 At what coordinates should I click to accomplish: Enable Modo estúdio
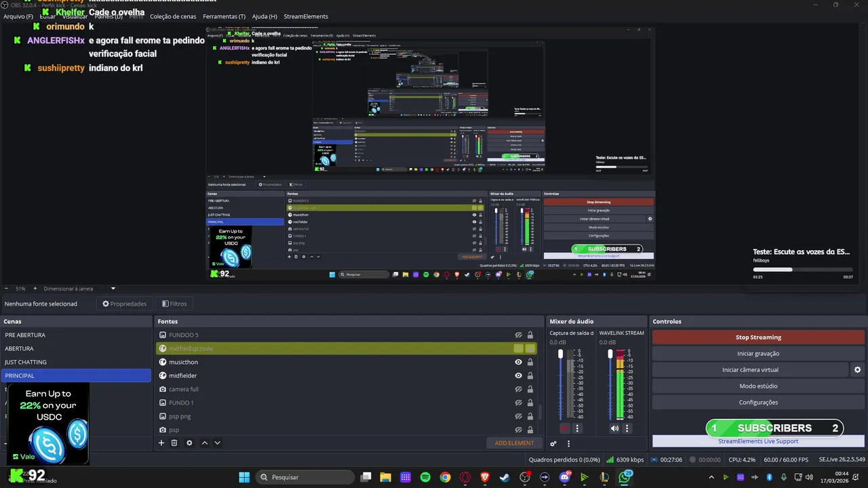(758, 386)
